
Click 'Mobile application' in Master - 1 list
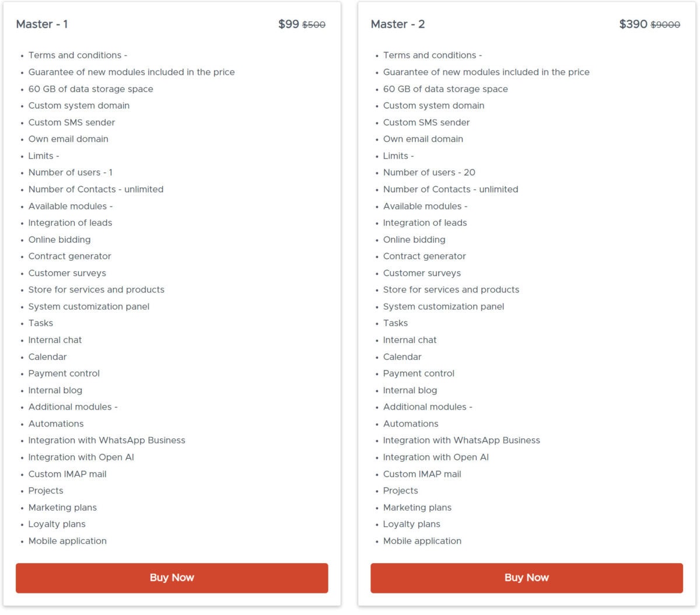click(68, 541)
